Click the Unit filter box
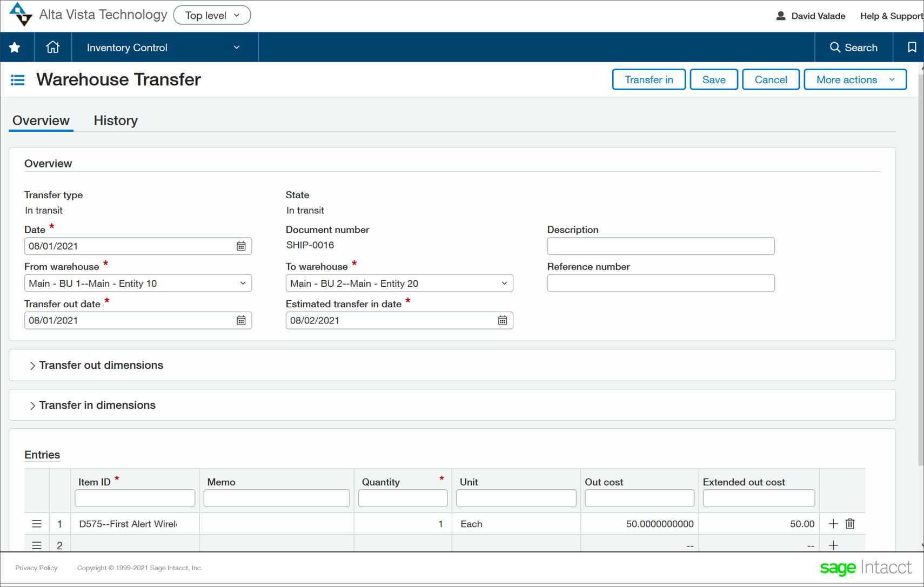 [516, 498]
